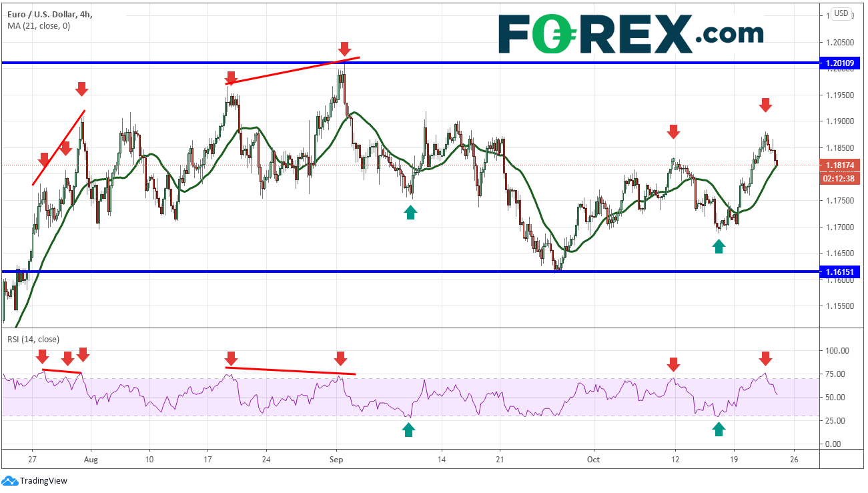The image size is (868, 493).
Task: Click the 02:12:38 candle countdown timer
Action: coord(839,178)
